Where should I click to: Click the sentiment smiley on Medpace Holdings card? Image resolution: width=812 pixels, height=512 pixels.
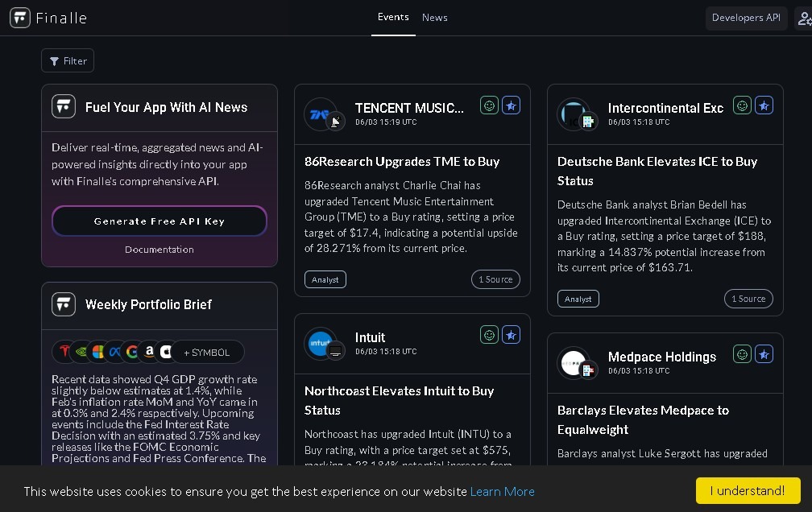click(x=742, y=355)
